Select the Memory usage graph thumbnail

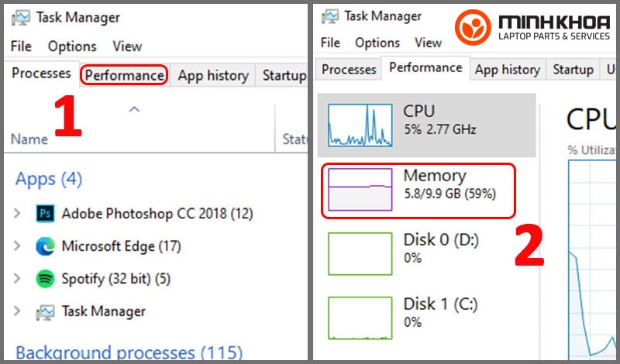(x=360, y=190)
